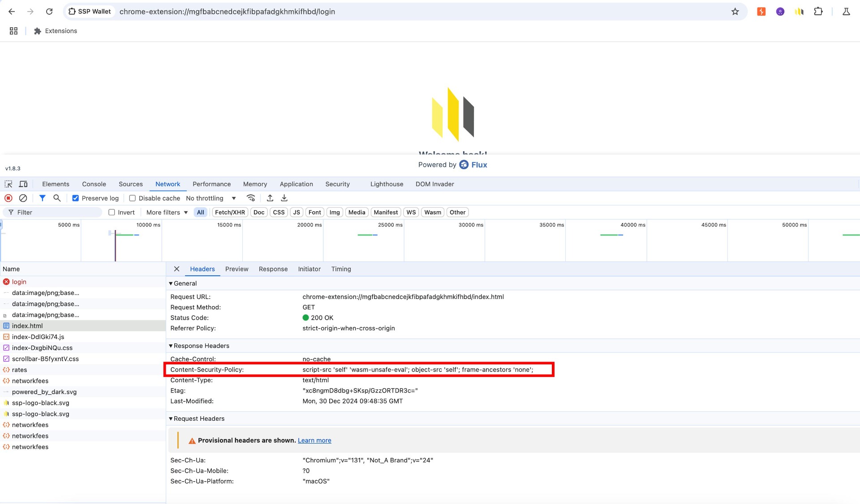860x504 pixels.
Task: Open the No throttling dropdown
Action: tap(211, 198)
